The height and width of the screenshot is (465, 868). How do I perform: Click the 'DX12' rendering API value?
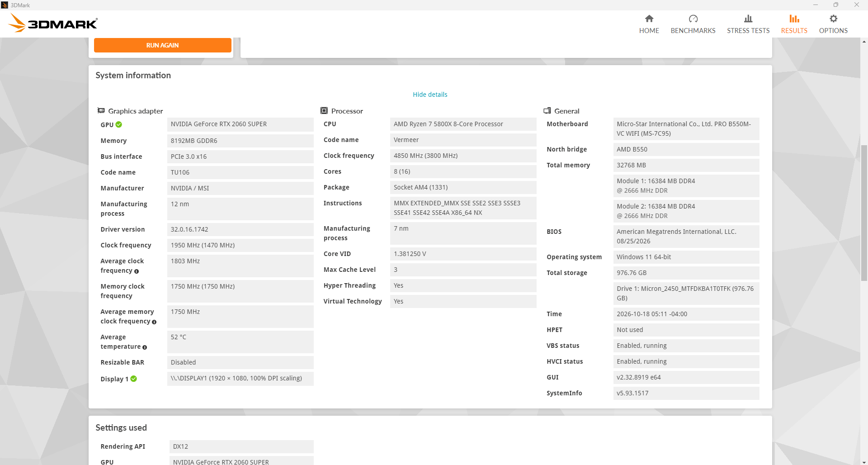click(241, 446)
